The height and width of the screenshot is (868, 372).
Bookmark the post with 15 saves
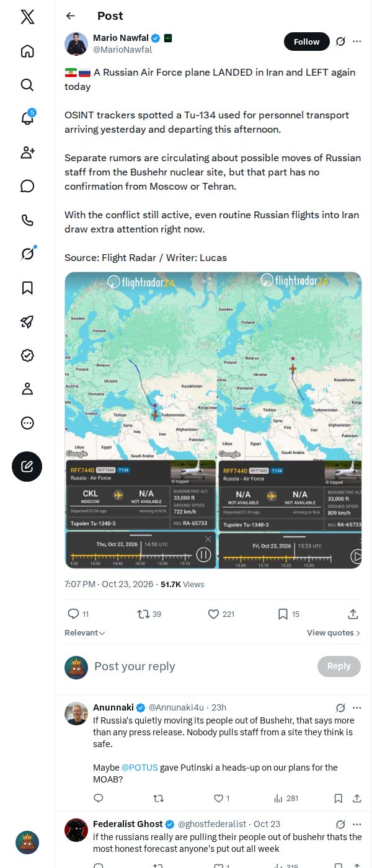click(288, 614)
